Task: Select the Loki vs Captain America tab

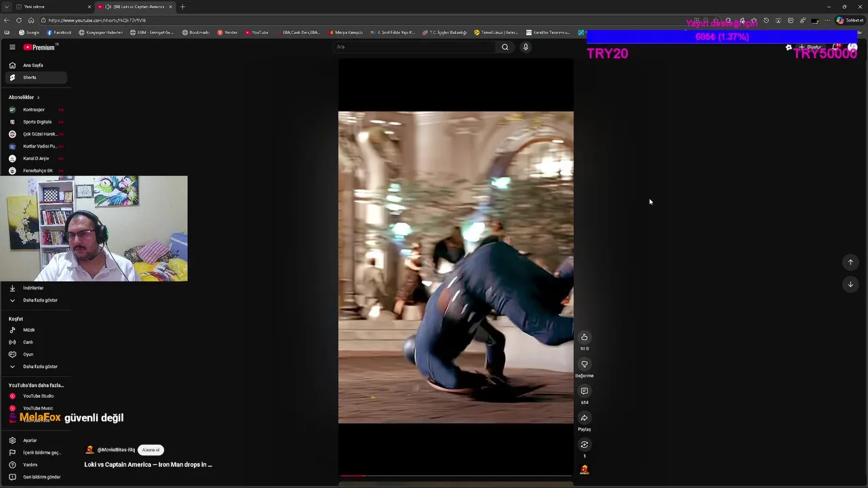Action: point(134,7)
